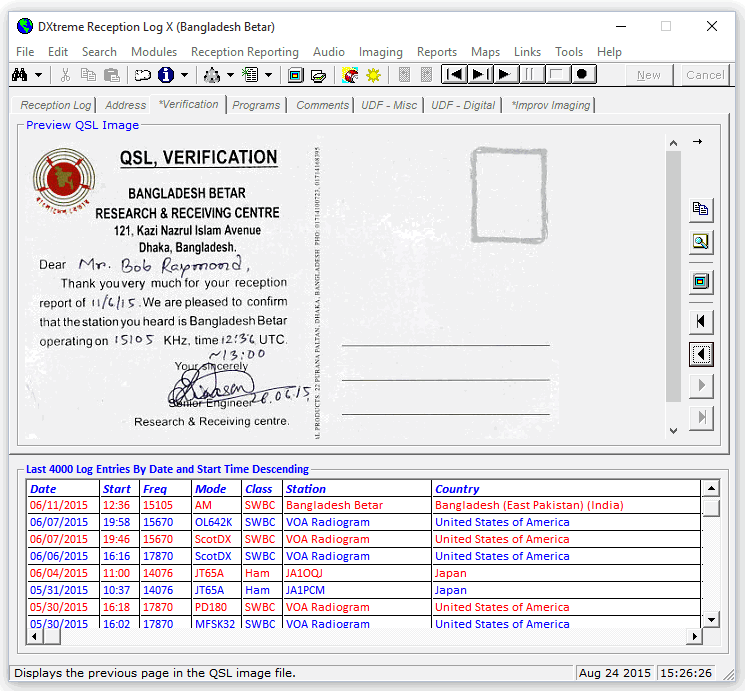Open dropdown arrow next to binoculars icon
745x691 pixels.
pyautogui.click(x=38, y=75)
